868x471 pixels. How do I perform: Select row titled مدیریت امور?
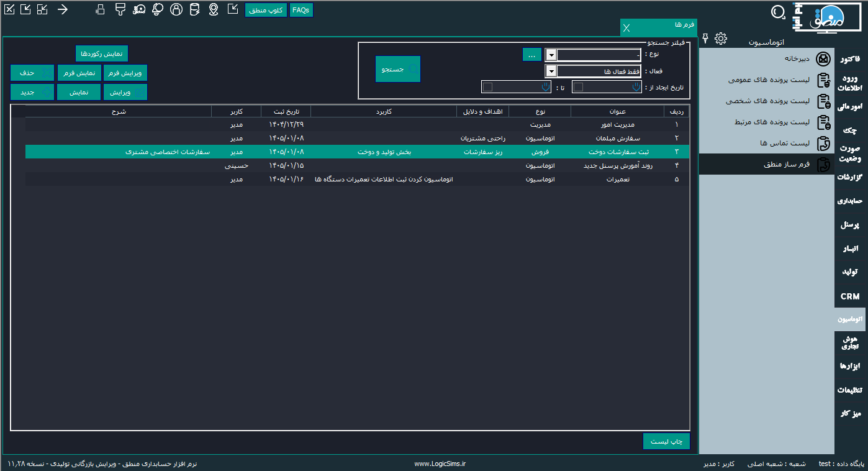(x=357, y=124)
